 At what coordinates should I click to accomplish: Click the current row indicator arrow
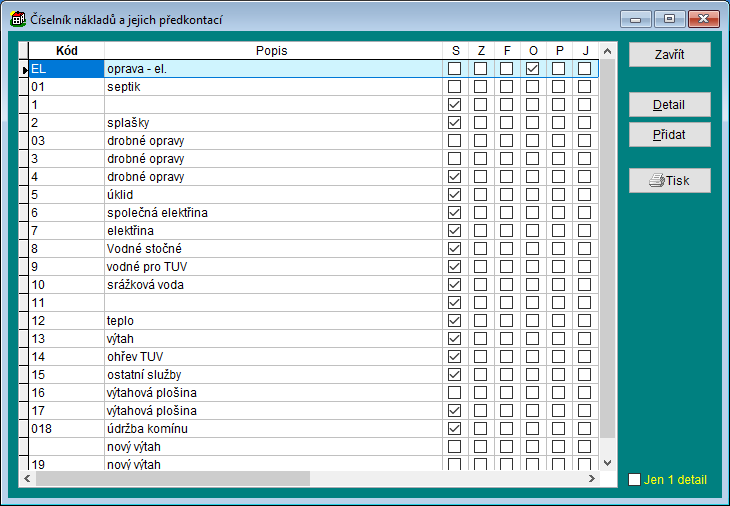click(23, 69)
